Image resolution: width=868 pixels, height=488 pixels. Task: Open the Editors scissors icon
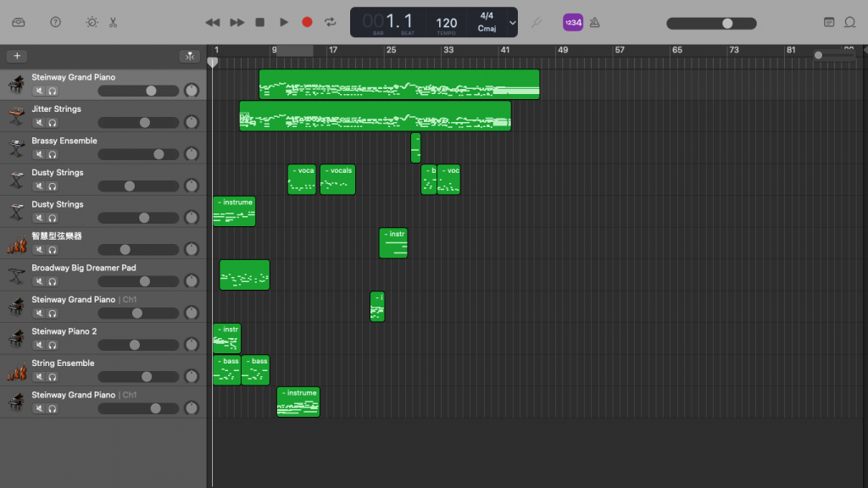114,22
